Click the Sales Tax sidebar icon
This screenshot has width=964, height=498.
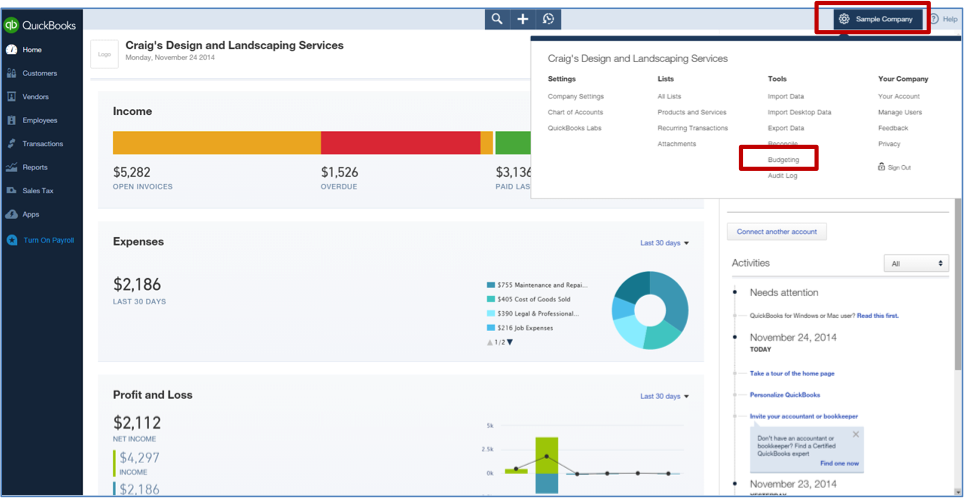coord(11,191)
